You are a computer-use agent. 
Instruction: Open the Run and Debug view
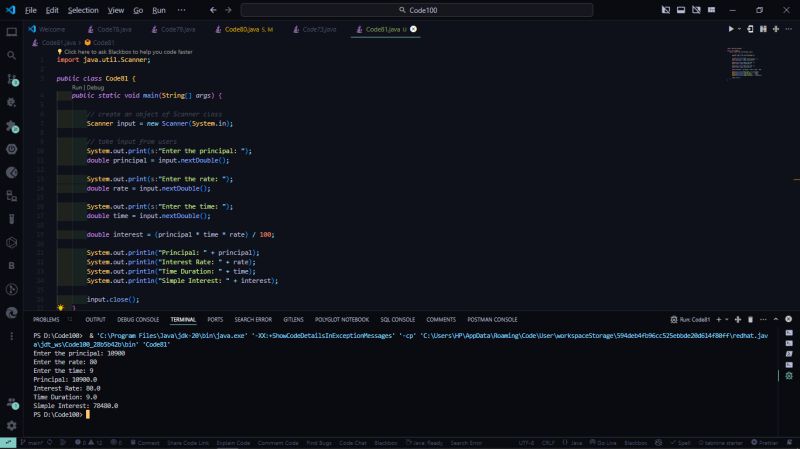[11, 103]
